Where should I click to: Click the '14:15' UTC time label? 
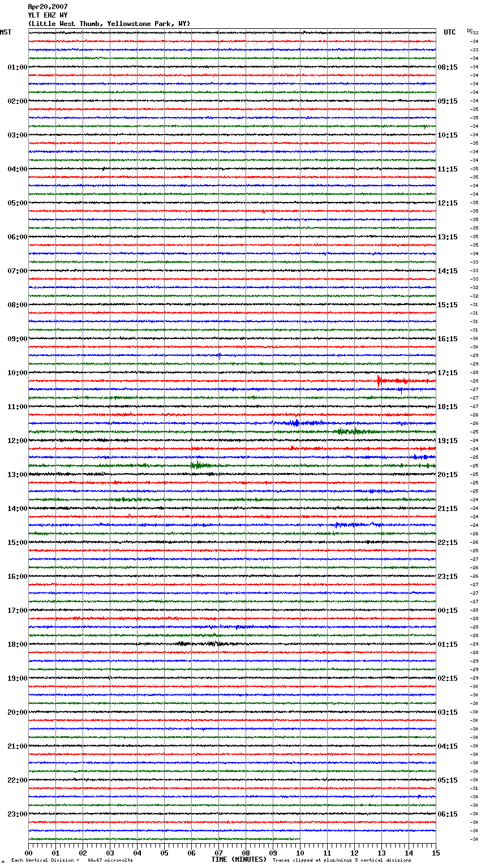pyautogui.click(x=448, y=271)
